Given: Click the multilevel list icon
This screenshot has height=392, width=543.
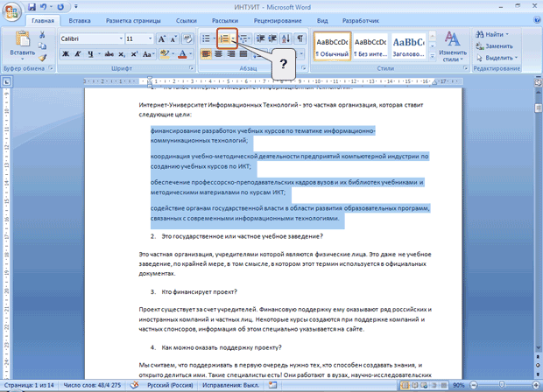Looking at the screenshot, I should (x=243, y=38).
